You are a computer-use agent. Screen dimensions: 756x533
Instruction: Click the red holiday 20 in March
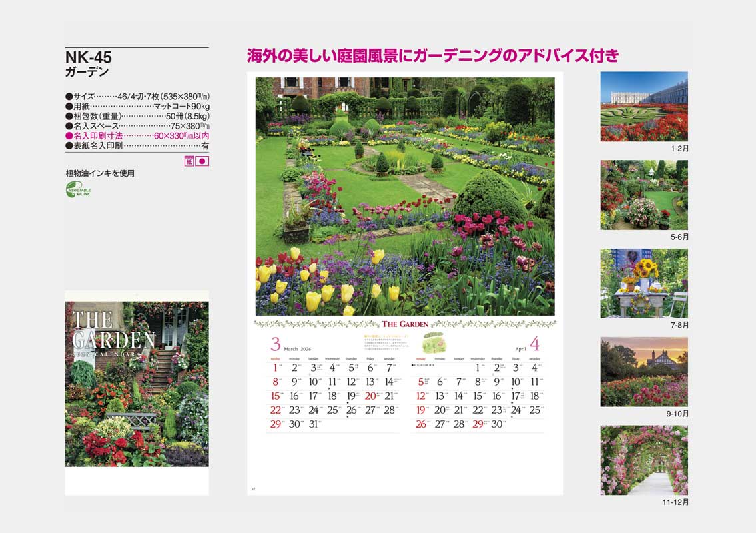coord(370,396)
